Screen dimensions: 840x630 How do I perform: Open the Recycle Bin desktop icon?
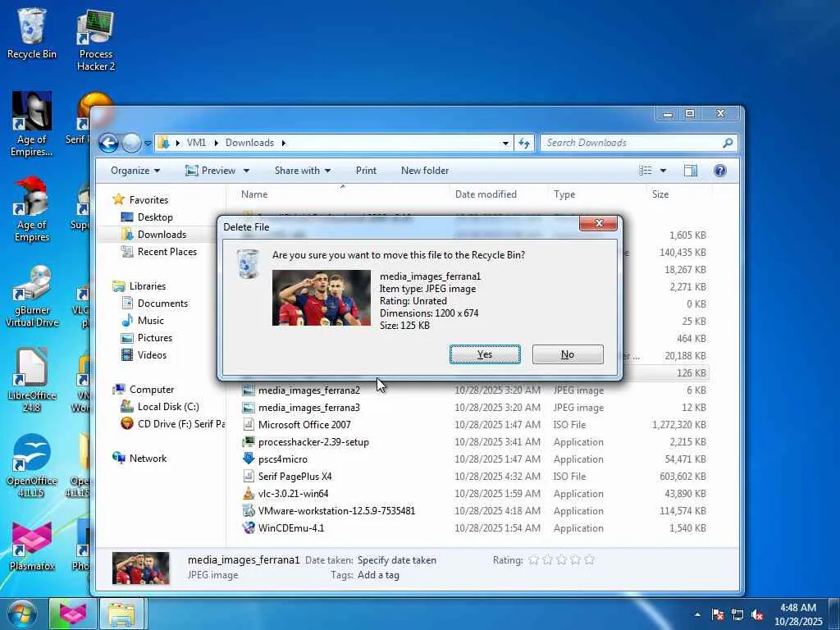32,33
